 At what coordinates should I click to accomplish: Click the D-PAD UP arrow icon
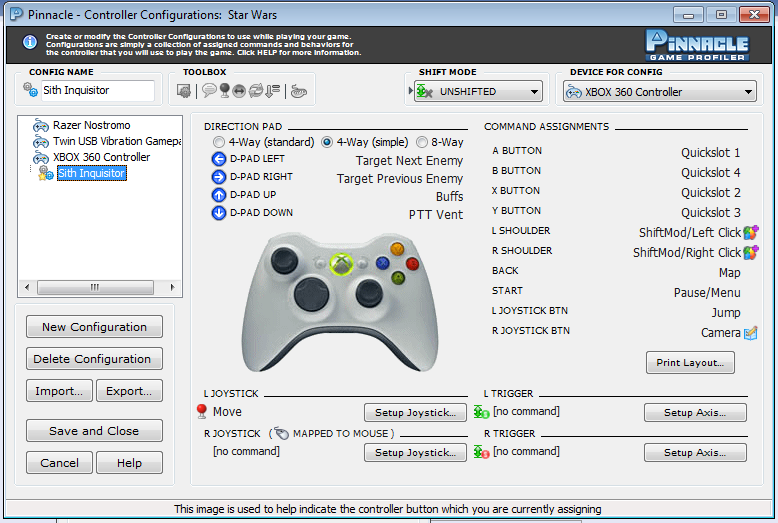[219, 195]
